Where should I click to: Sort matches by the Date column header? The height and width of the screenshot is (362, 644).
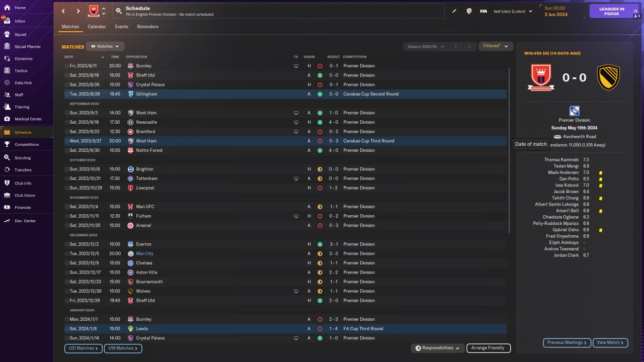point(69,57)
